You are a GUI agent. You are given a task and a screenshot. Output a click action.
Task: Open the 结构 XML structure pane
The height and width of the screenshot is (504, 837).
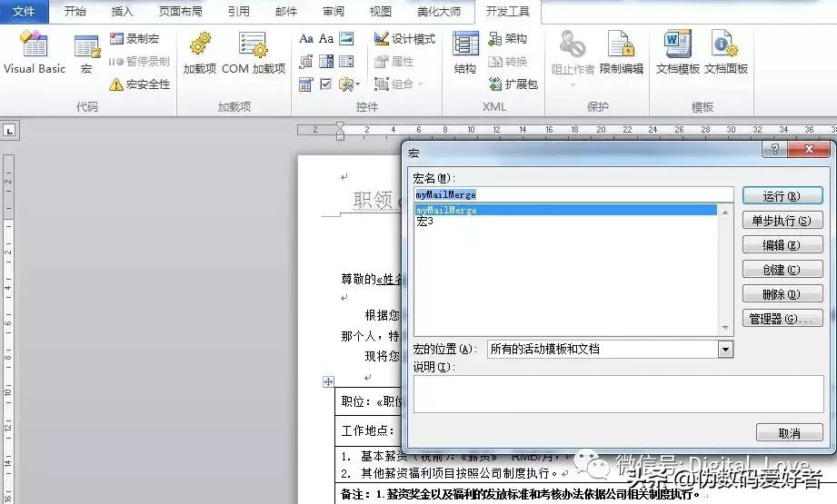point(465,53)
